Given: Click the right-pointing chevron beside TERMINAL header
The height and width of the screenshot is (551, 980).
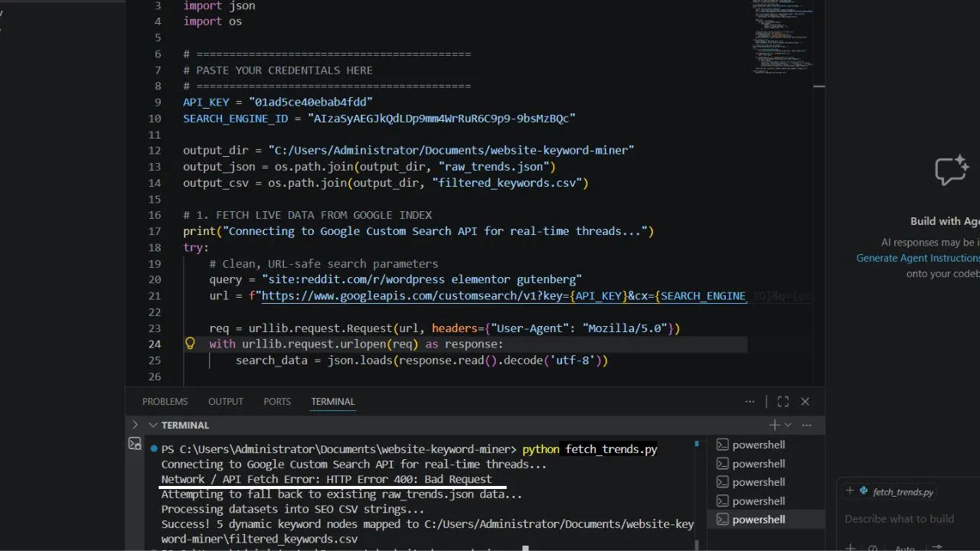Looking at the screenshot, I should pos(136,425).
